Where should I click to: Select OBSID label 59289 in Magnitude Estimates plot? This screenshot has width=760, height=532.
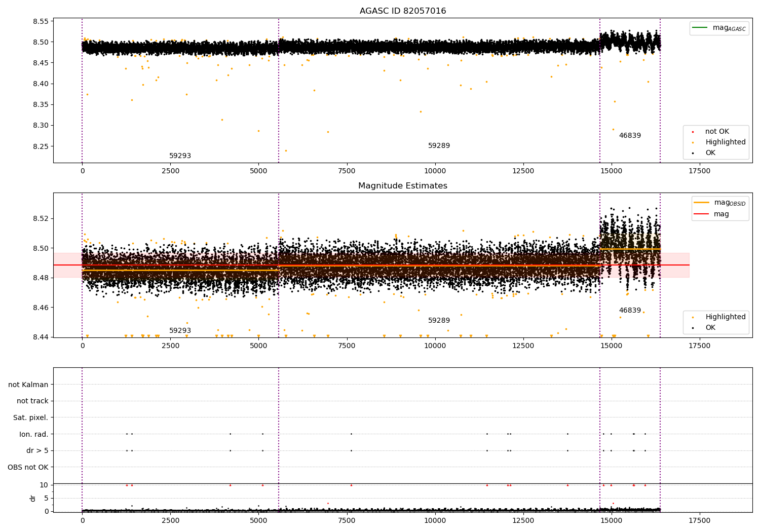(x=439, y=321)
